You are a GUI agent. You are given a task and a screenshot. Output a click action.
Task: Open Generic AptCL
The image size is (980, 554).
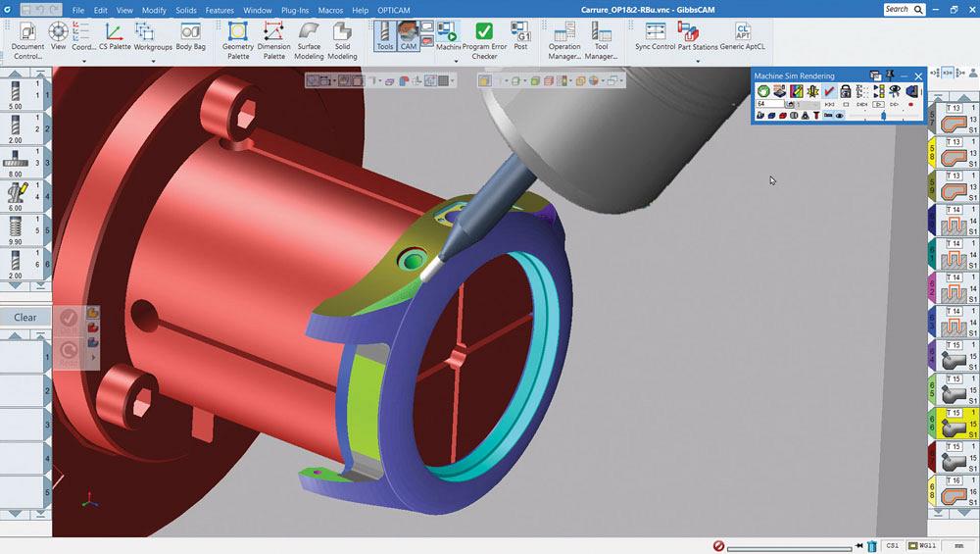click(x=743, y=35)
